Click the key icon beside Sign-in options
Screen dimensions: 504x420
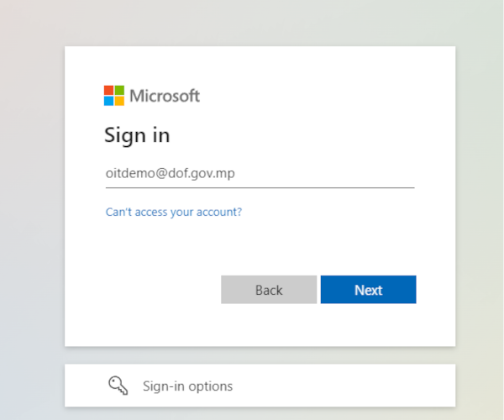click(118, 386)
